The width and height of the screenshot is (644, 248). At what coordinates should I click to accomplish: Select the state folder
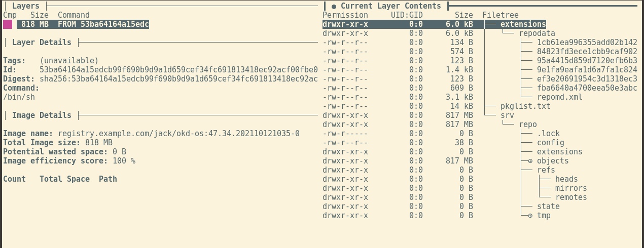(548, 206)
